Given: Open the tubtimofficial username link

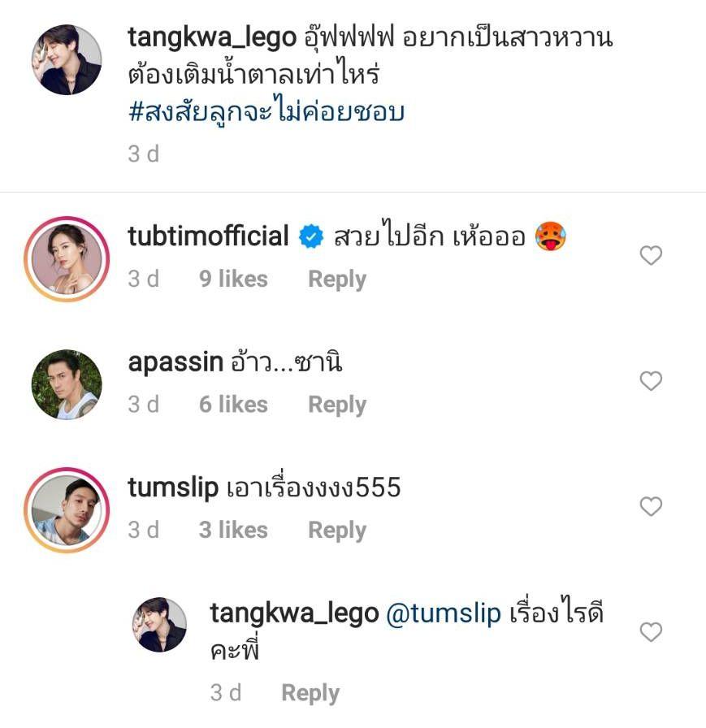Looking at the screenshot, I should pos(209,236).
